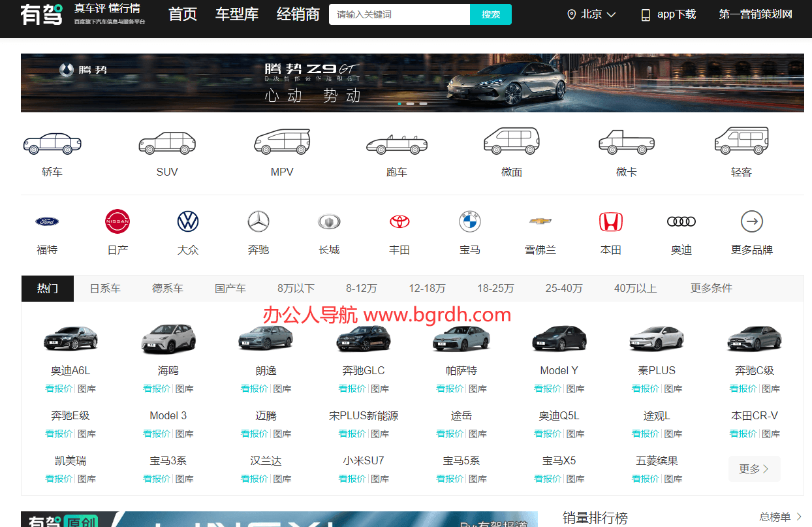Screen dimensions: 812x527
Task: Click the second banner carousel indicator dot
Action: point(411,104)
